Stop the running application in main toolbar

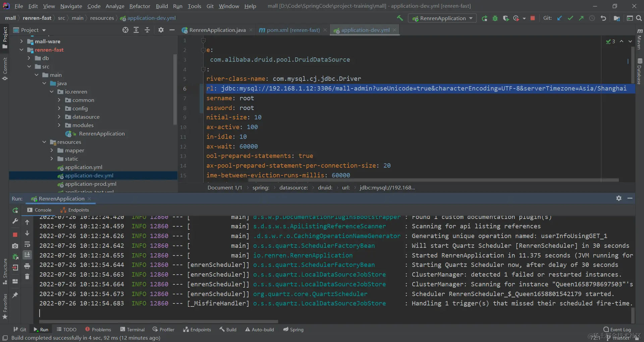coord(533,18)
